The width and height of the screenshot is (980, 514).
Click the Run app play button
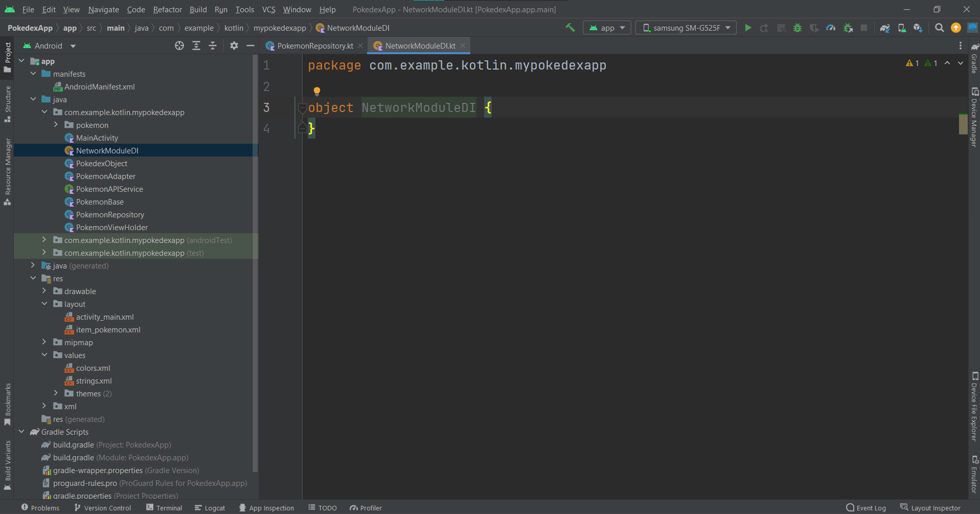click(748, 28)
